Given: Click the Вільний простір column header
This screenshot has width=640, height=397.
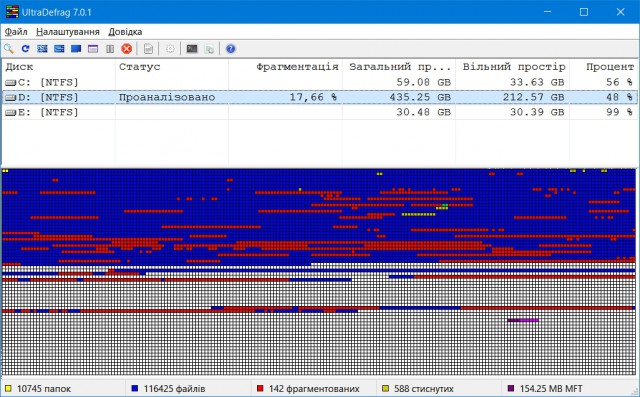Looking at the screenshot, I should tap(512, 67).
